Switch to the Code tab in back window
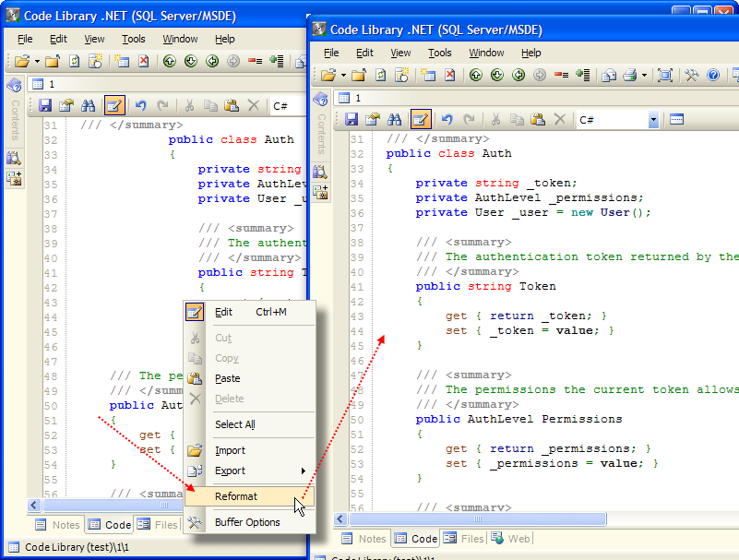 coord(110,525)
